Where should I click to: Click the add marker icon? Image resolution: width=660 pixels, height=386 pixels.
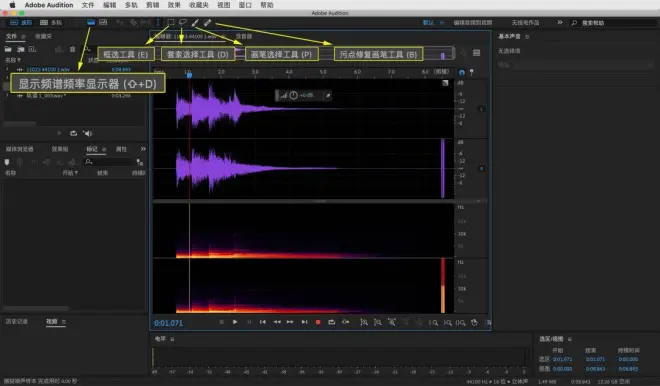[7, 162]
